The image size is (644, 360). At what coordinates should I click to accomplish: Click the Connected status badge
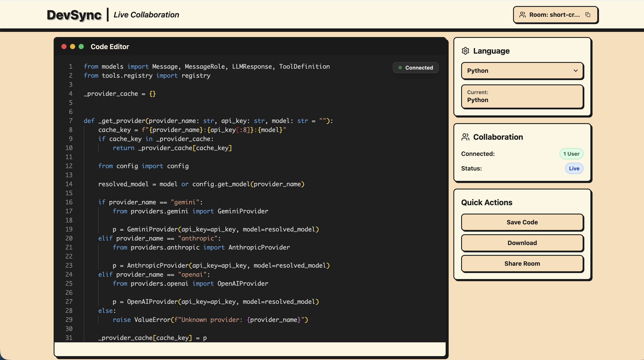click(x=415, y=68)
